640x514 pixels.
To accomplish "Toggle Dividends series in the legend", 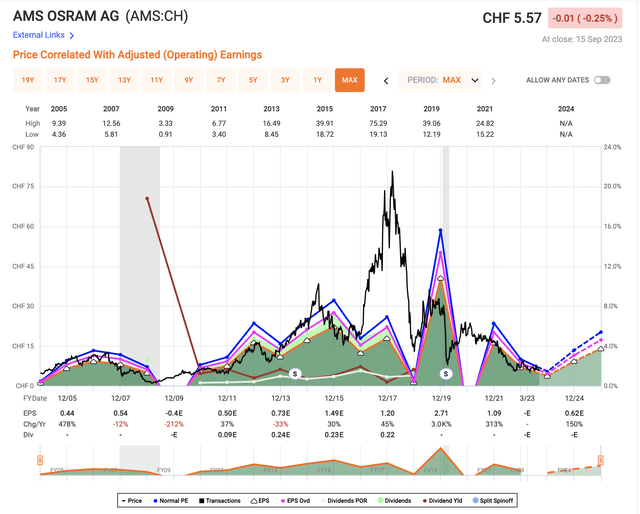I will click(x=394, y=501).
